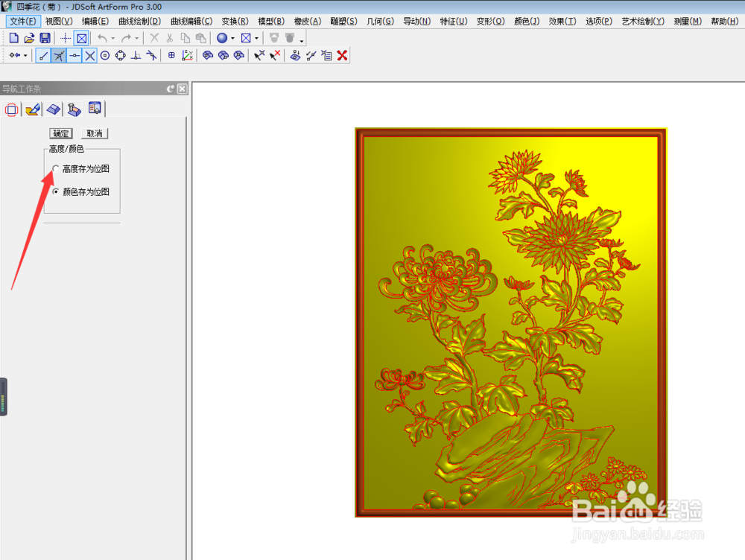Screen dimensions: 745x560
Task: Open the snap point dropdown arrow
Action: point(25,56)
